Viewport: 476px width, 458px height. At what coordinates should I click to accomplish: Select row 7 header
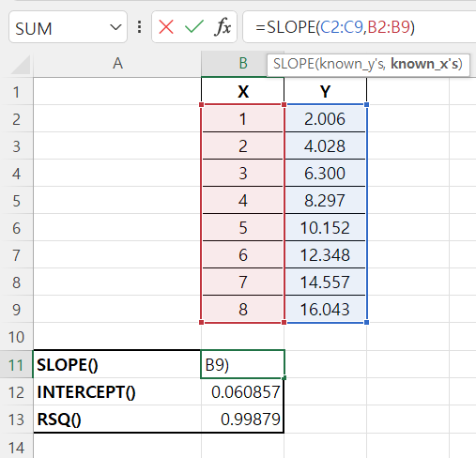coord(16,255)
